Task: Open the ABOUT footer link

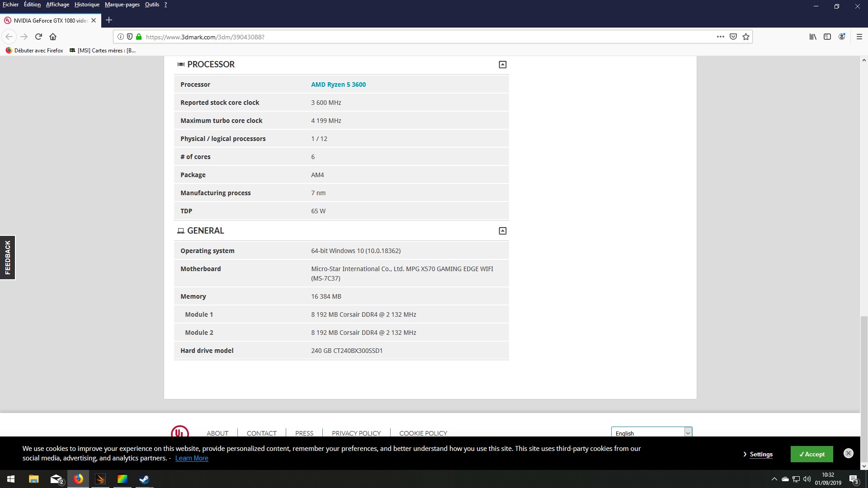Action: tap(217, 433)
